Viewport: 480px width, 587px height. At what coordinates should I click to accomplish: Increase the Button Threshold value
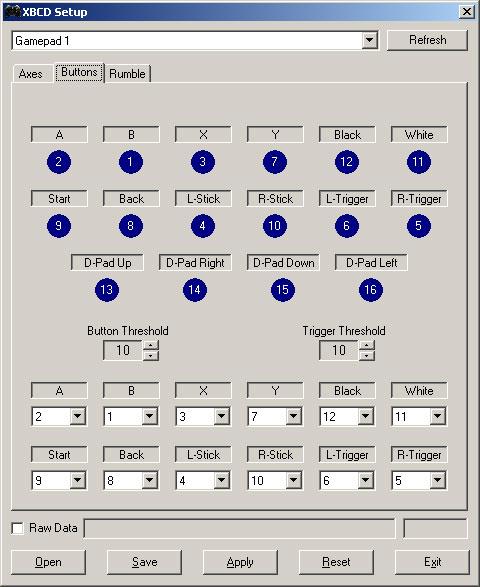pos(151,345)
